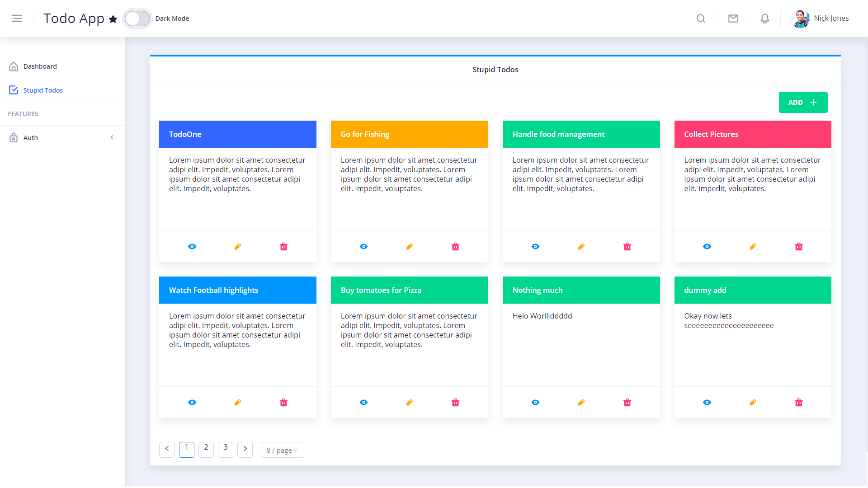Select Stupid Todos sidebar item
Screen dimensions: 868x488
43,90
